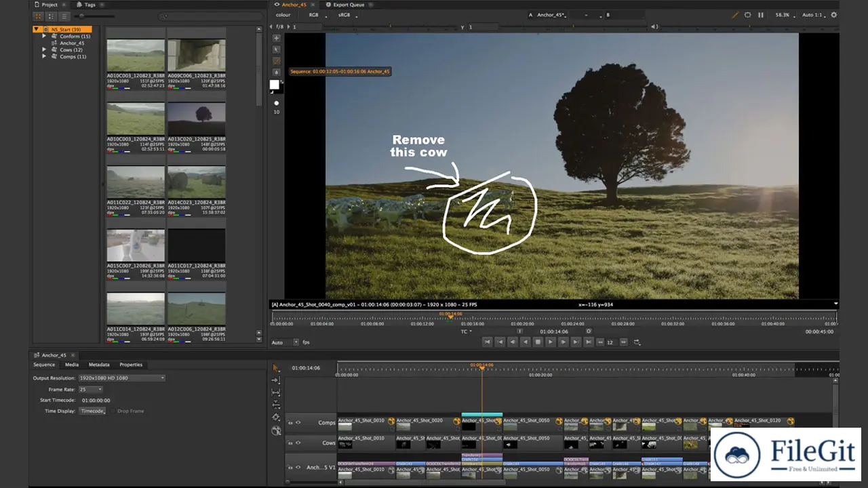Select timeline slip clip tool
The width and height of the screenshot is (868, 488).
[x=276, y=392]
